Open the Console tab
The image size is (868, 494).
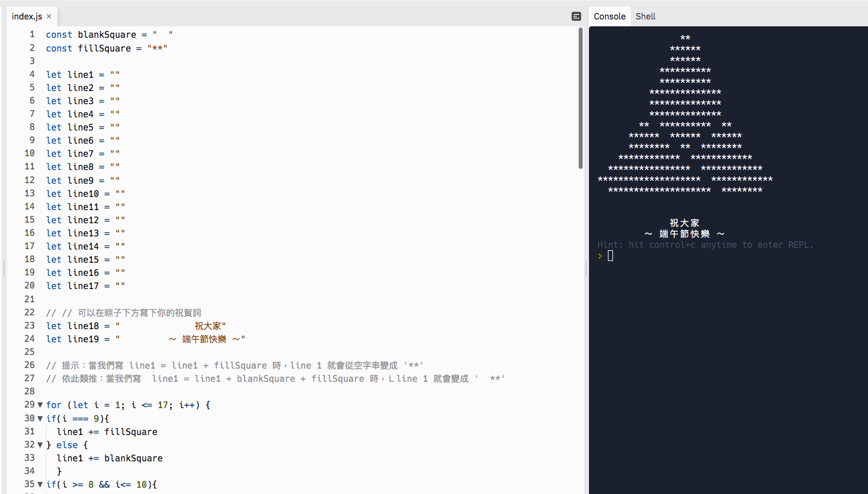(x=609, y=17)
